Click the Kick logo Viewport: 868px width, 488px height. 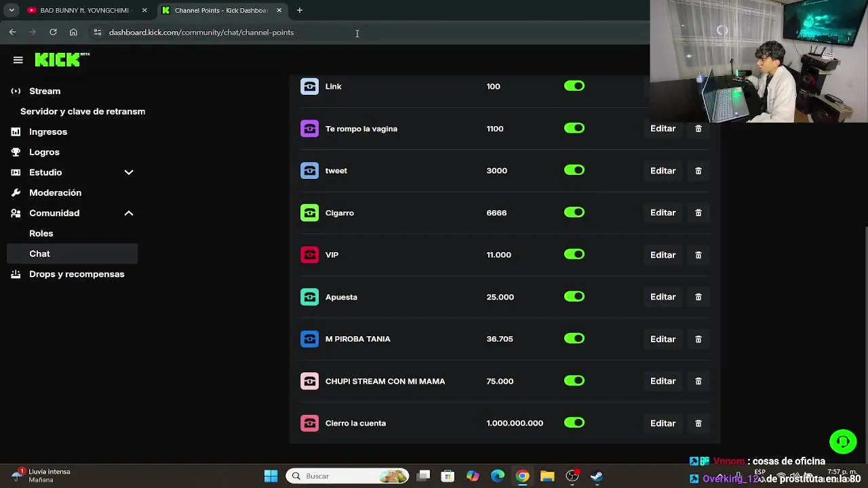click(62, 60)
